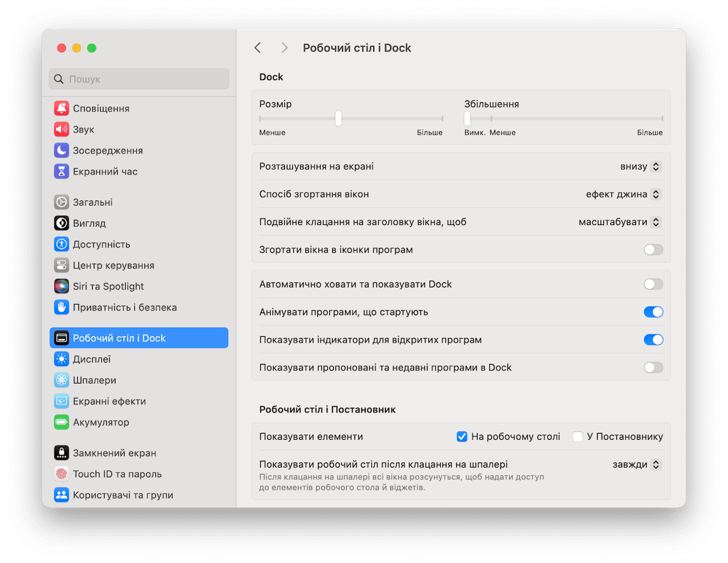This screenshot has width=728, height=563.
Task: Click the Touch ID fingerprint icon
Action: point(62,474)
